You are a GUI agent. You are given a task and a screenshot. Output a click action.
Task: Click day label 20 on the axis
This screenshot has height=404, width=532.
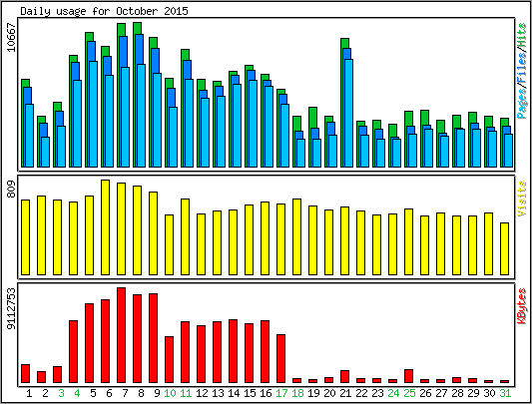pos(329,393)
